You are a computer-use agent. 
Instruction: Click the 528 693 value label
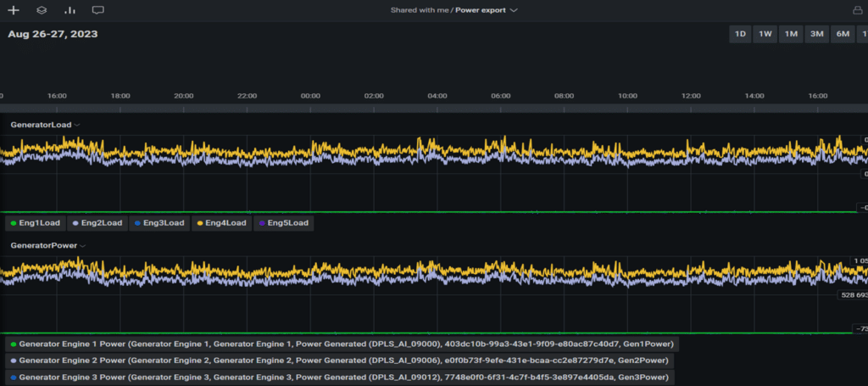[x=853, y=295]
